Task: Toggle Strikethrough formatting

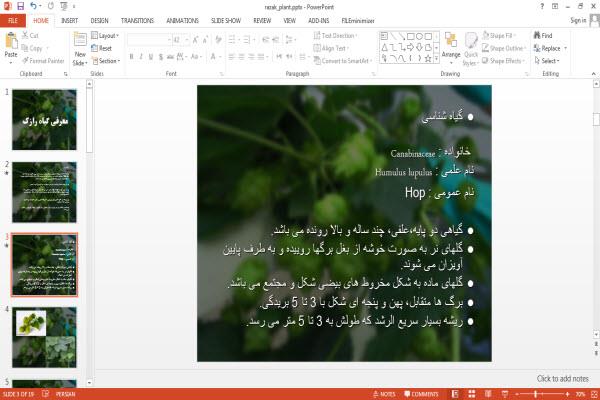Action: coord(170,57)
